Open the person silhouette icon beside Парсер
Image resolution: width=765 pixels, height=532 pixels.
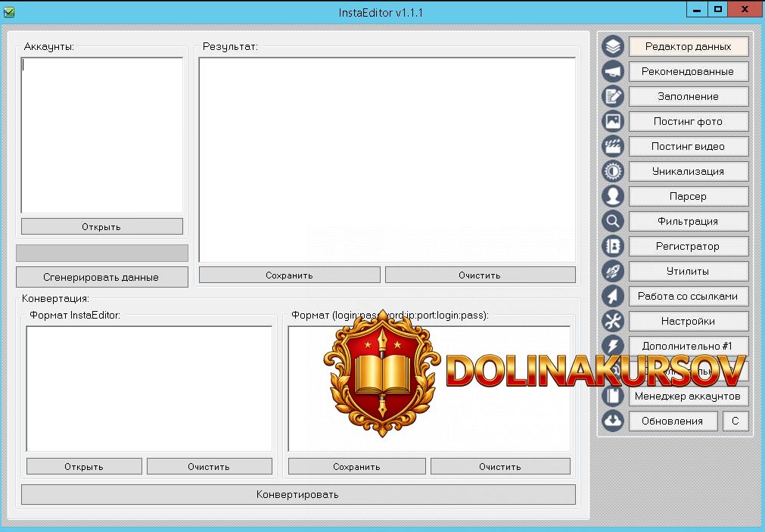tap(613, 196)
